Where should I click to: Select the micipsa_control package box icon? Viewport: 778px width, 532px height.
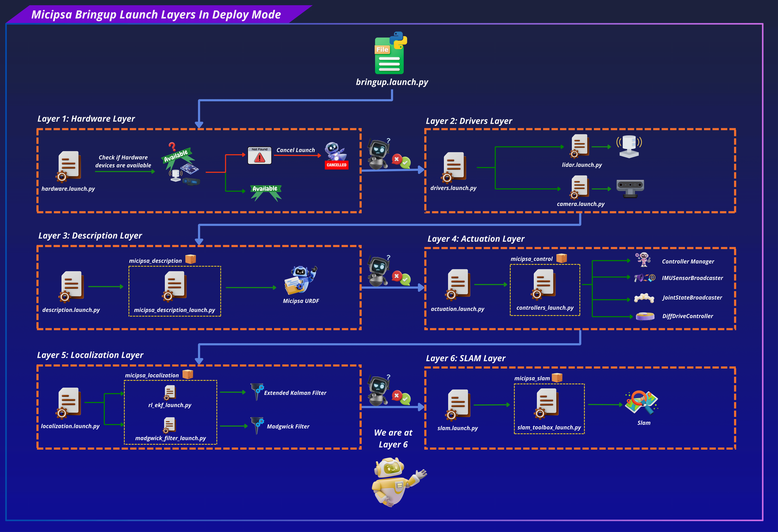(x=561, y=258)
